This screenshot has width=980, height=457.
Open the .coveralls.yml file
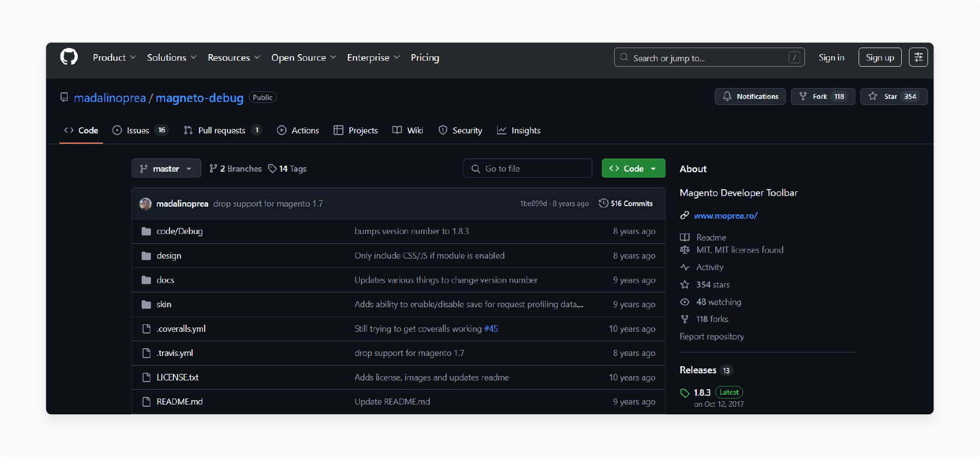[181, 329]
